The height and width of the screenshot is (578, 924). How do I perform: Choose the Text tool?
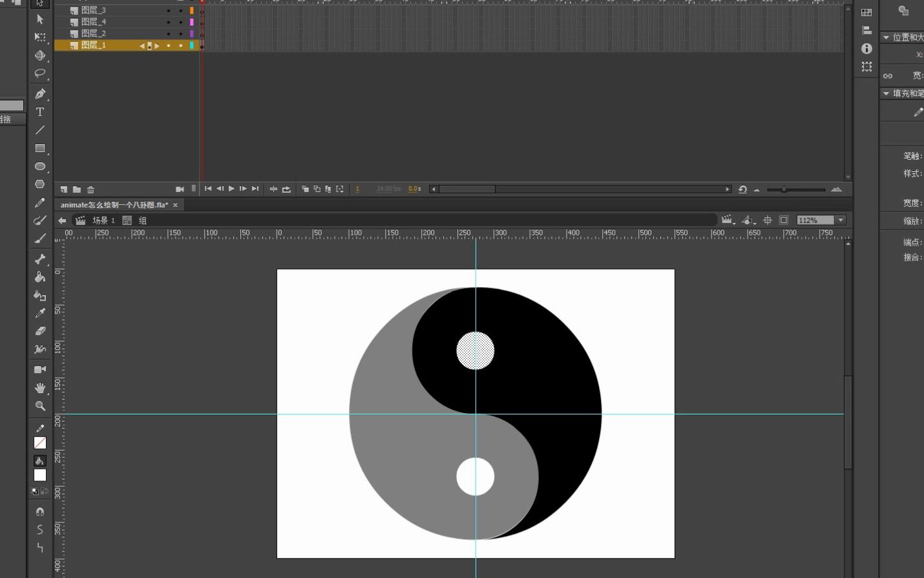point(40,112)
